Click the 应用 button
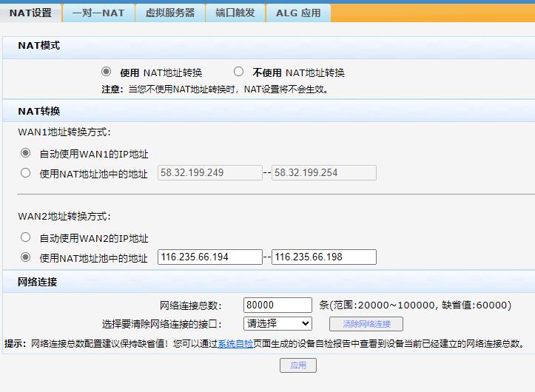Viewport: 535px width, 392px height. pyautogui.click(x=298, y=365)
